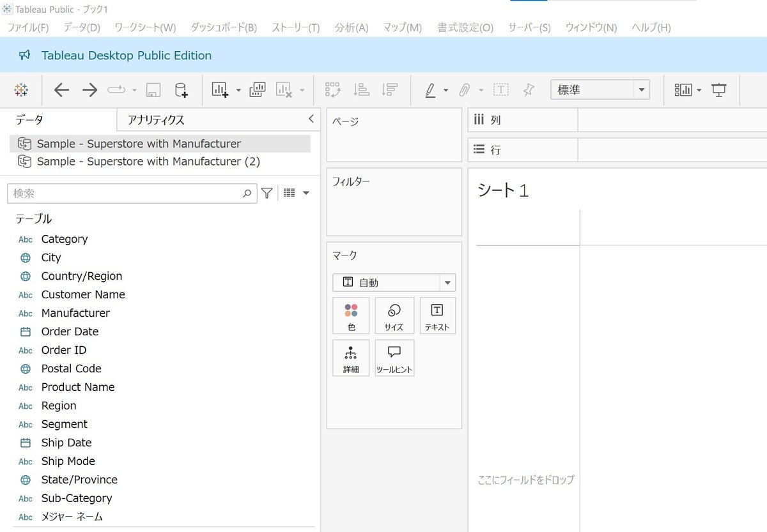Click the Detail (詳細) marks button

[351, 358]
